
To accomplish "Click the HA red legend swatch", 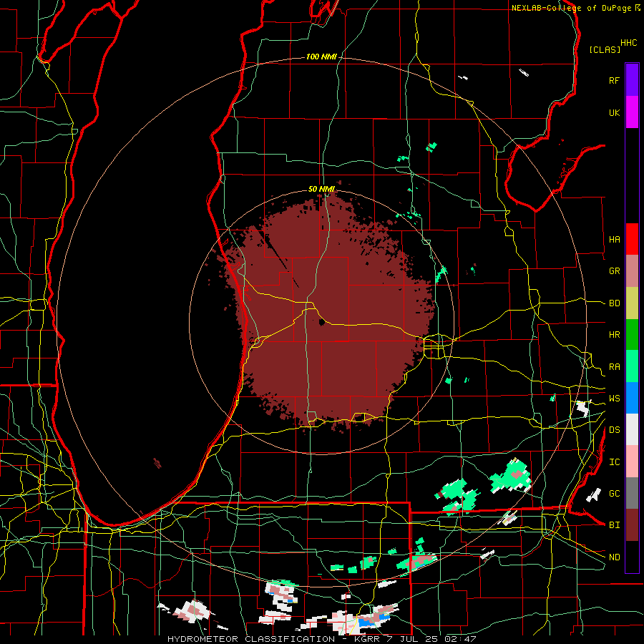I will pyautogui.click(x=632, y=239).
